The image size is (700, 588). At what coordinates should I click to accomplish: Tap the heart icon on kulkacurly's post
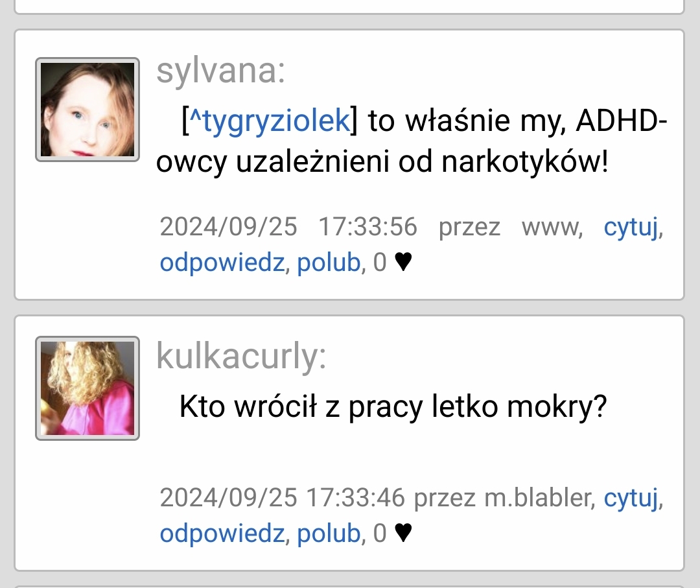(404, 533)
